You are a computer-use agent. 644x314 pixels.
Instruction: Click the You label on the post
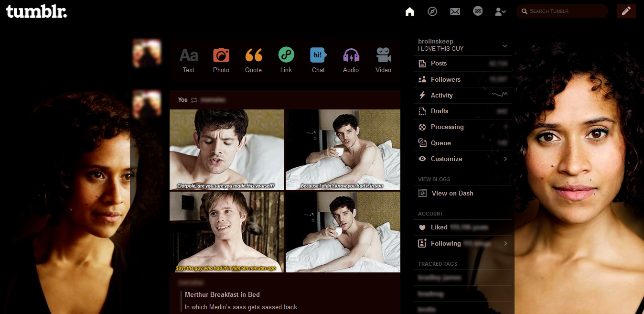coord(183,100)
